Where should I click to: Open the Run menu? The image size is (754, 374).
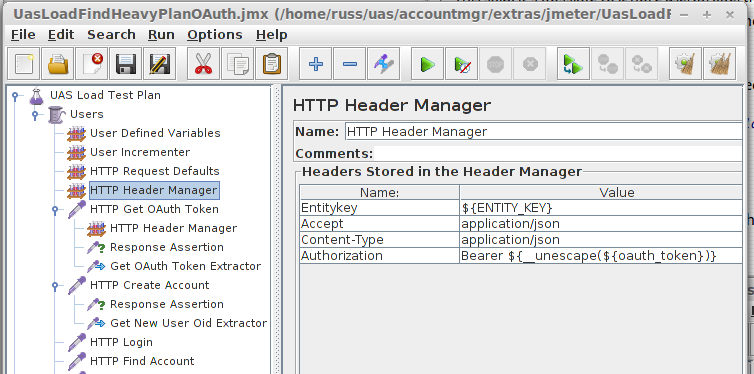pos(161,35)
